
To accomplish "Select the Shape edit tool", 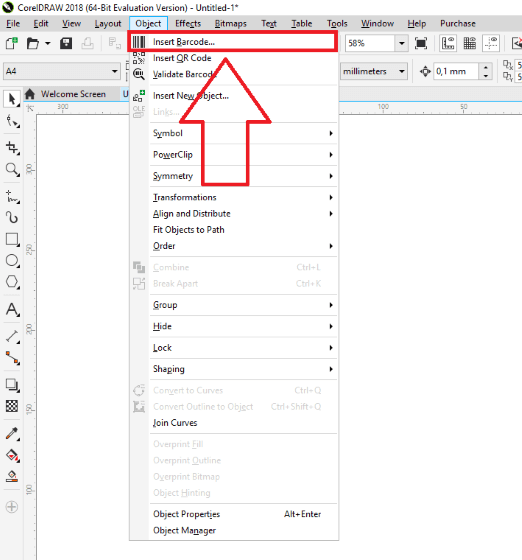I will [x=12, y=121].
